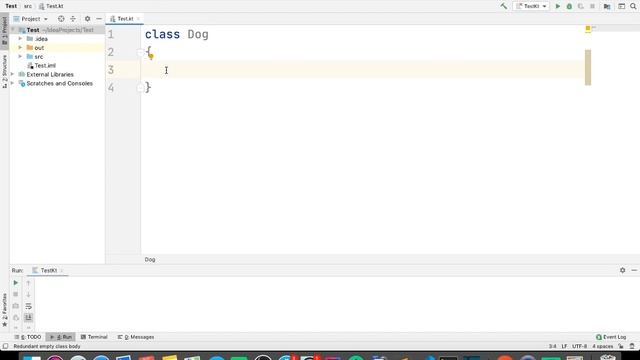640x360 pixels.
Task: Hide the Project panel with the minus icon
Action: tap(99, 19)
